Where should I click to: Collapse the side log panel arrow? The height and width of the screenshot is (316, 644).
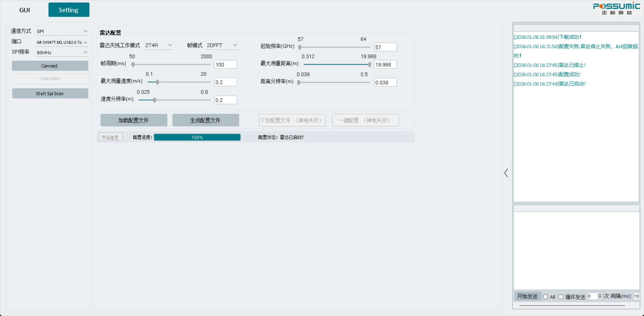506,173
